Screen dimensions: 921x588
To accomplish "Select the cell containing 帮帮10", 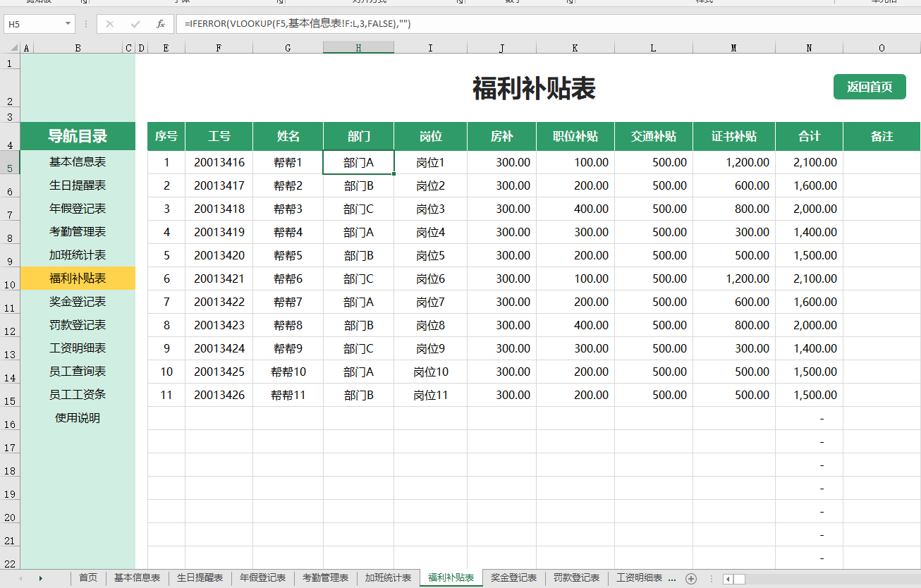I will click(288, 372).
